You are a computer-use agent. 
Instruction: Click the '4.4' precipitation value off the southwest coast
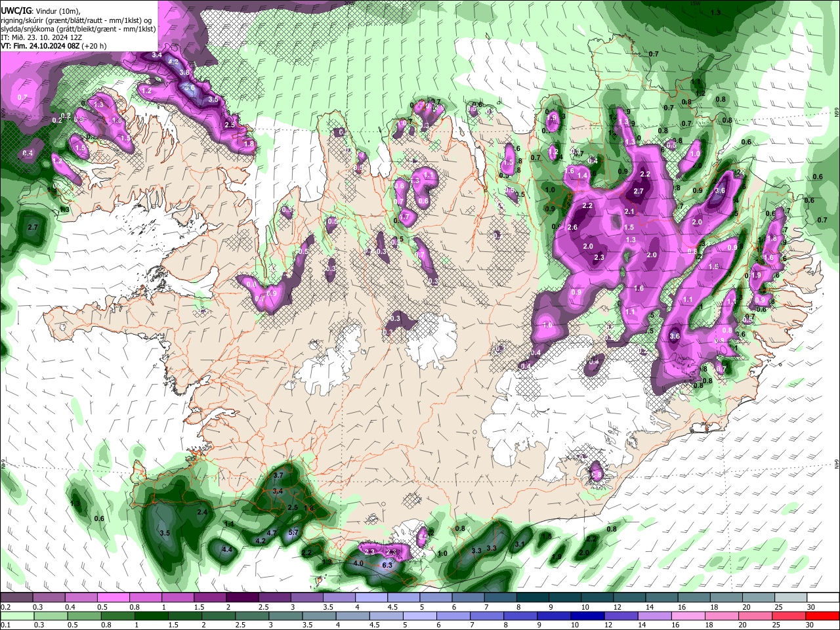click(227, 549)
